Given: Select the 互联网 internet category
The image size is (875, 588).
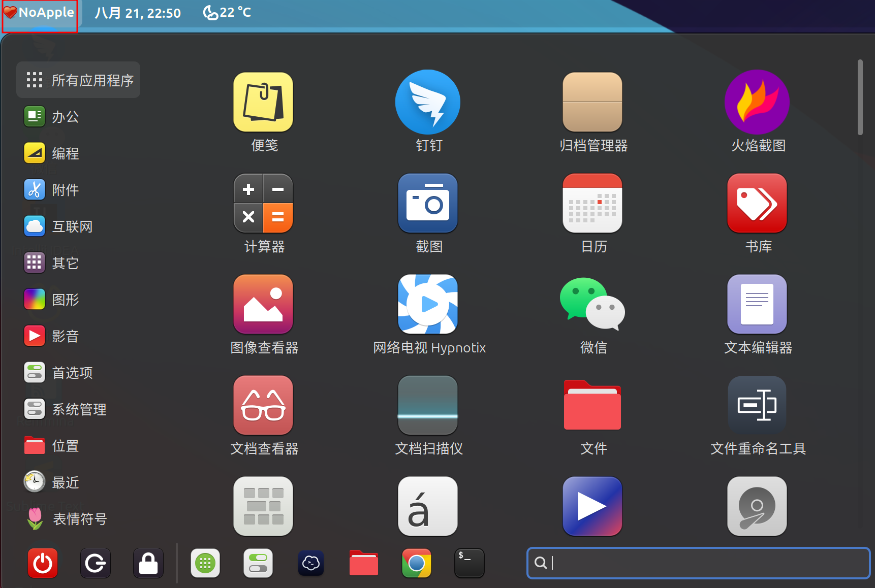Looking at the screenshot, I should pyautogui.click(x=78, y=226).
